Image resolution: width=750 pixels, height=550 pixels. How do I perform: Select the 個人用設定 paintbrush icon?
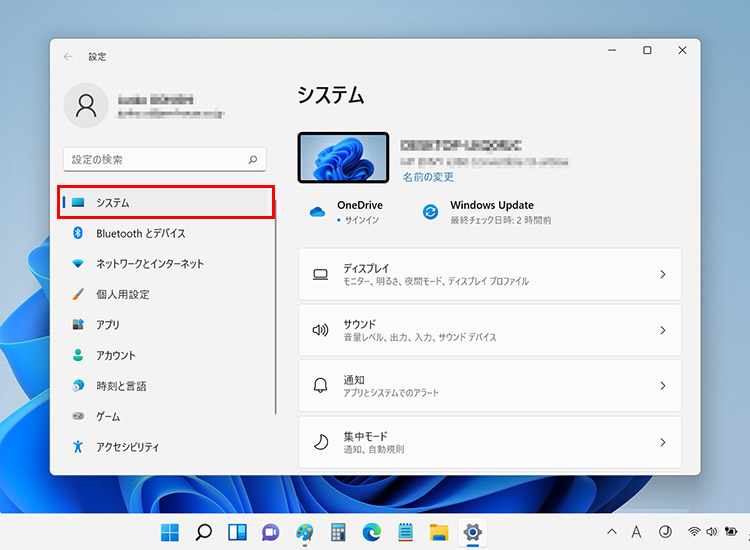coord(78,294)
